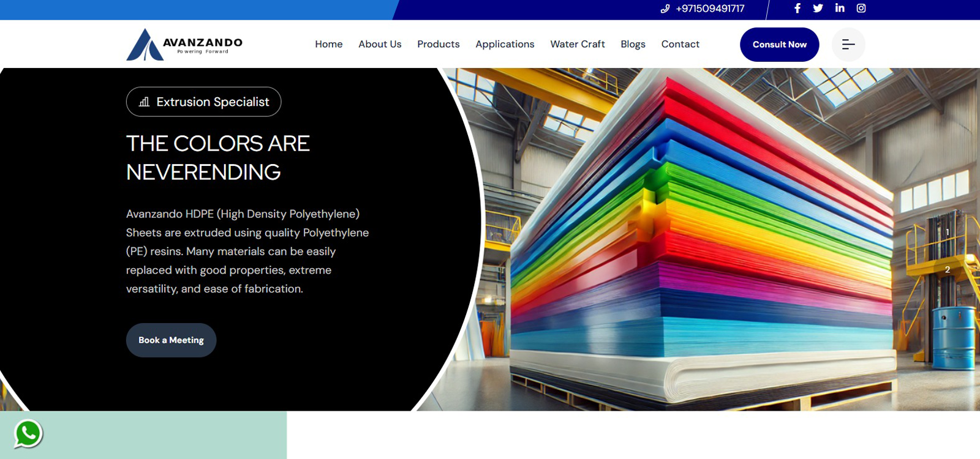
Task: Open the Instagram icon in top bar
Action: pos(861,9)
